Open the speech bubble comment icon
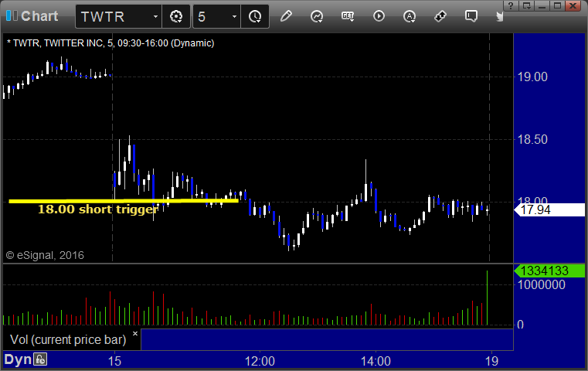Screen dimensions: 588x371 pos(471,16)
